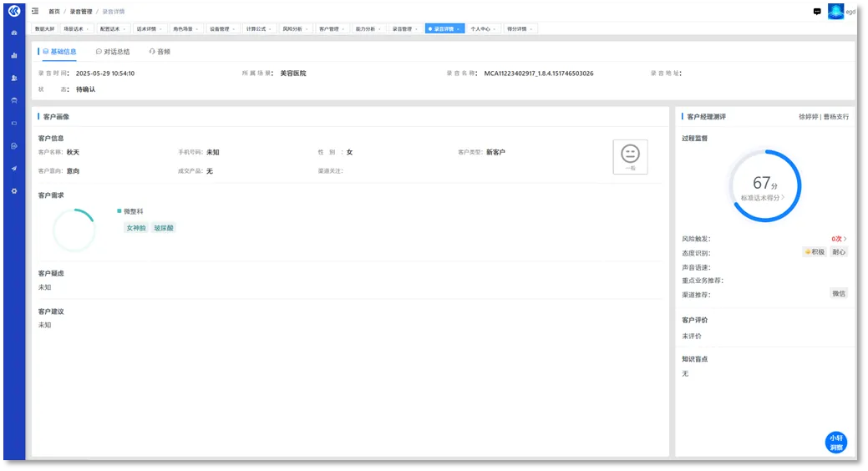Click the 微整科 demand progress ring
This screenshot has height=471, width=868.
click(74, 230)
